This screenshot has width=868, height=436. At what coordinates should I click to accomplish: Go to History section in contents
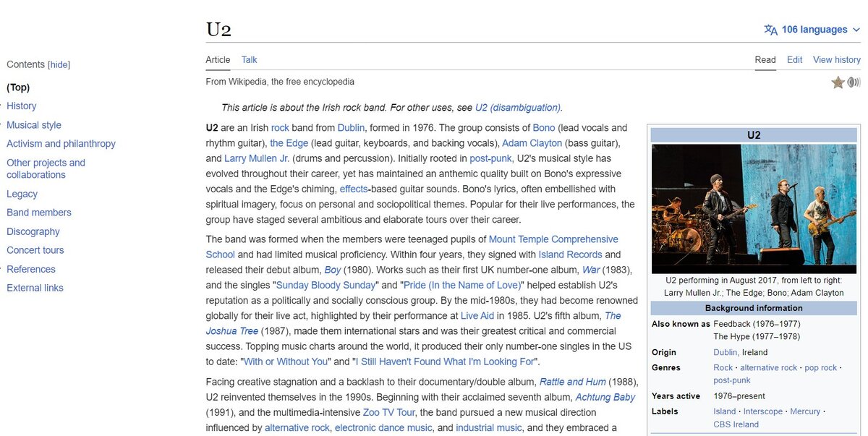(22, 106)
